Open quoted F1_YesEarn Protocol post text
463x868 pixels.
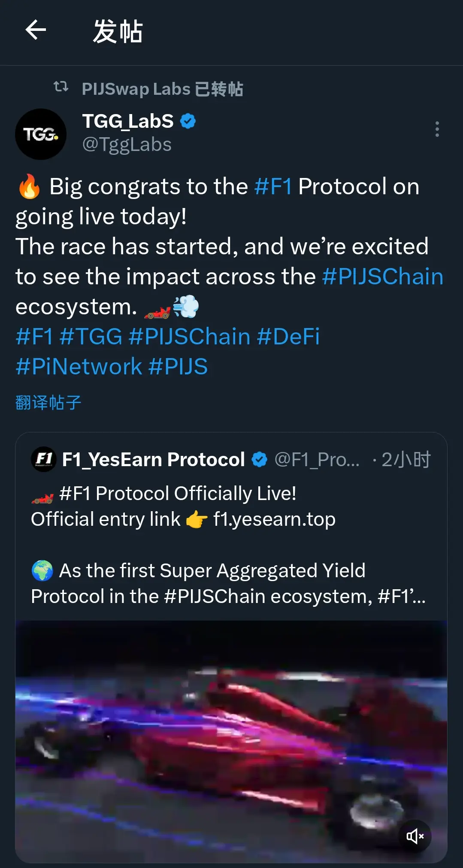[228, 545]
